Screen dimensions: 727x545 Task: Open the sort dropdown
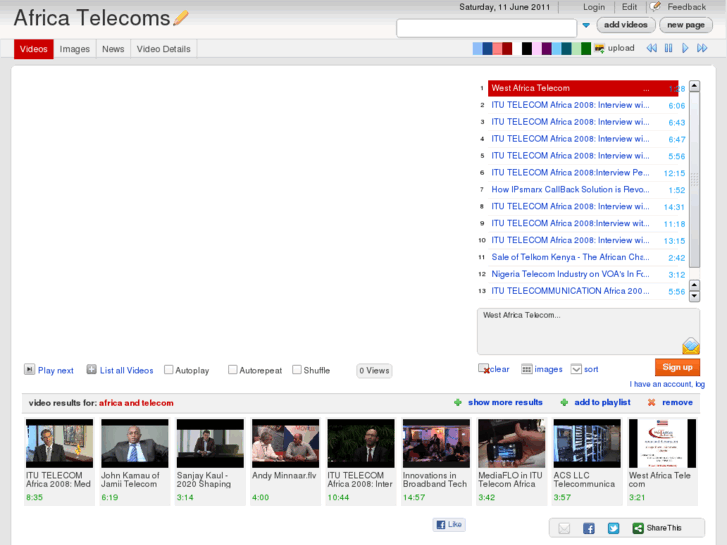click(576, 369)
